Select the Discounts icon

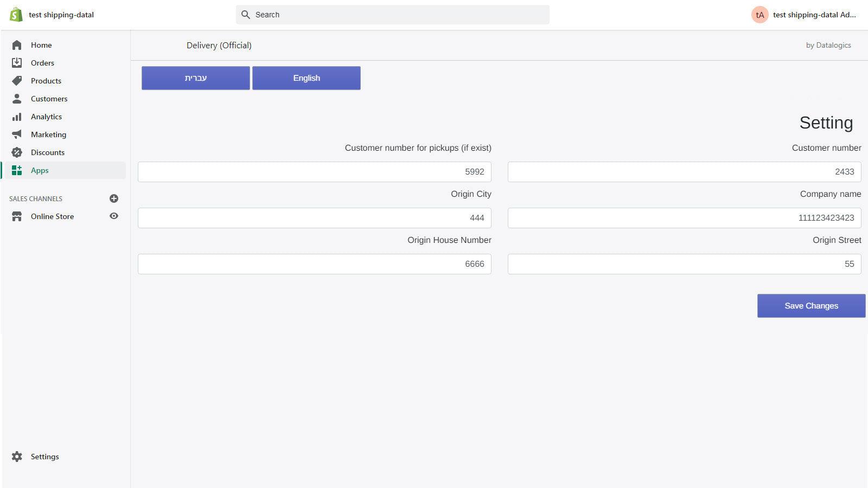coord(16,152)
